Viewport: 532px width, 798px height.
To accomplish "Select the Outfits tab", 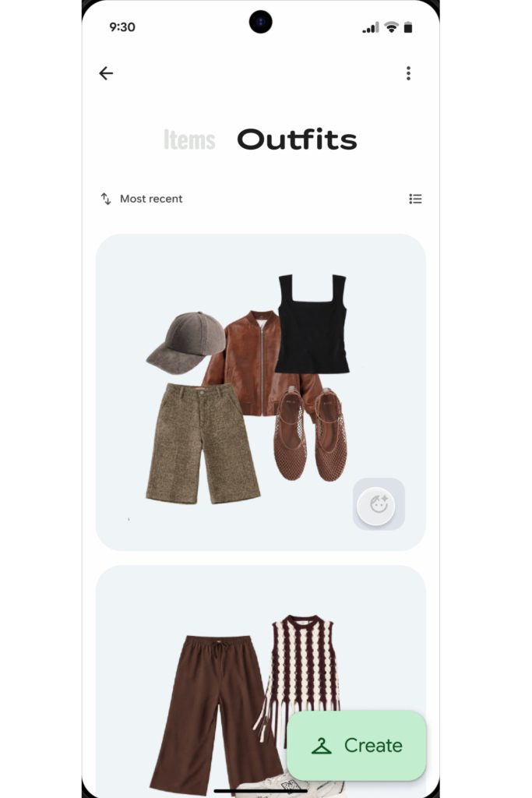I will (x=297, y=139).
